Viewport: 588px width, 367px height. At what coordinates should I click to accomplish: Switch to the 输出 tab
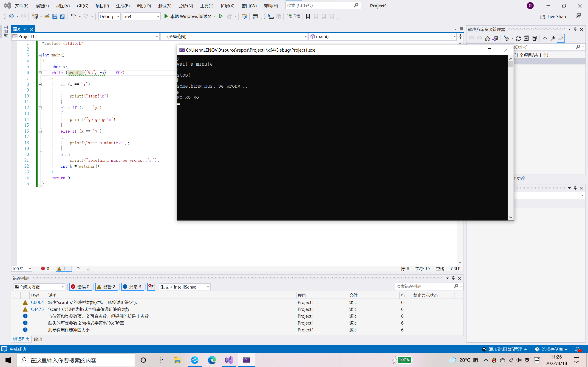tap(38, 339)
